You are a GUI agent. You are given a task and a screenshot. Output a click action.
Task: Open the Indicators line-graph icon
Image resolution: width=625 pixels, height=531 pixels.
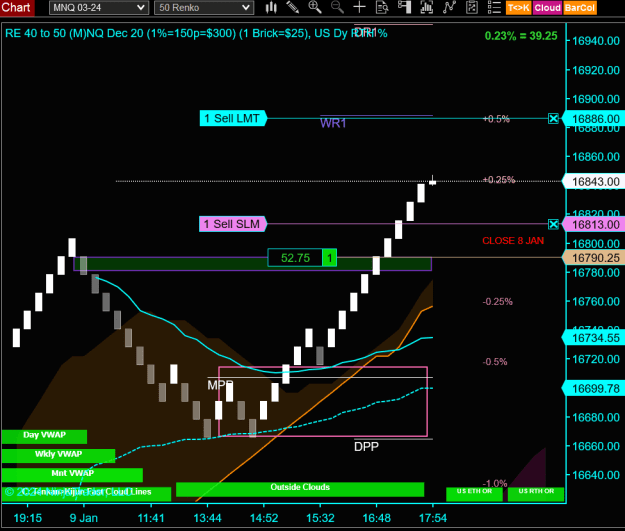point(449,7)
